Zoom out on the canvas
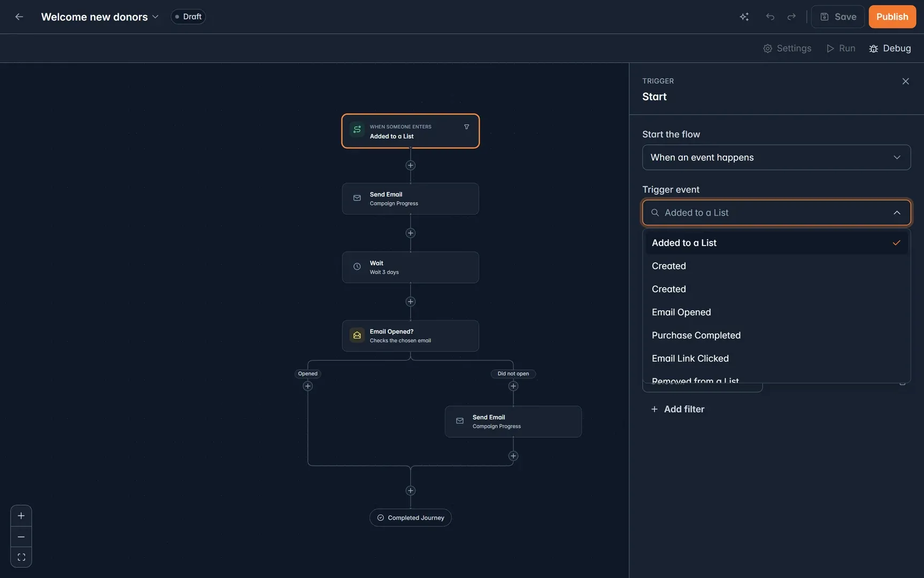 tap(21, 537)
